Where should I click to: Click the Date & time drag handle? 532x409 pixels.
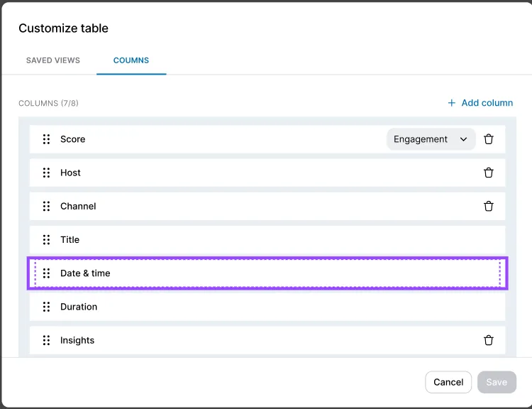pyautogui.click(x=46, y=273)
